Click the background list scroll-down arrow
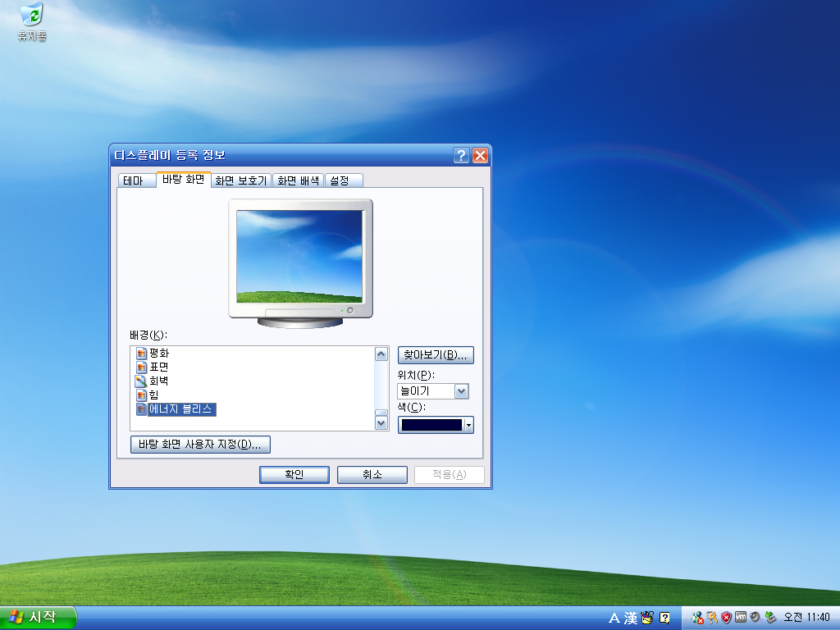 [381, 423]
